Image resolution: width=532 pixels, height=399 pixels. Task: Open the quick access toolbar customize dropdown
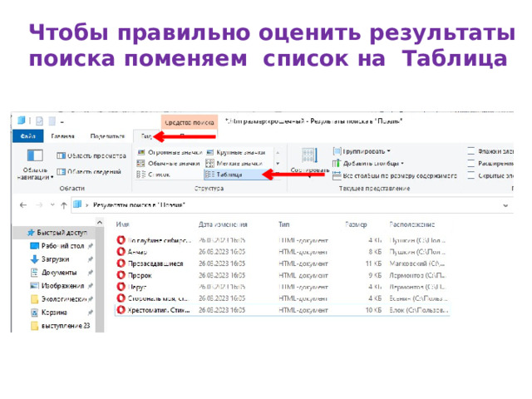[62, 122]
